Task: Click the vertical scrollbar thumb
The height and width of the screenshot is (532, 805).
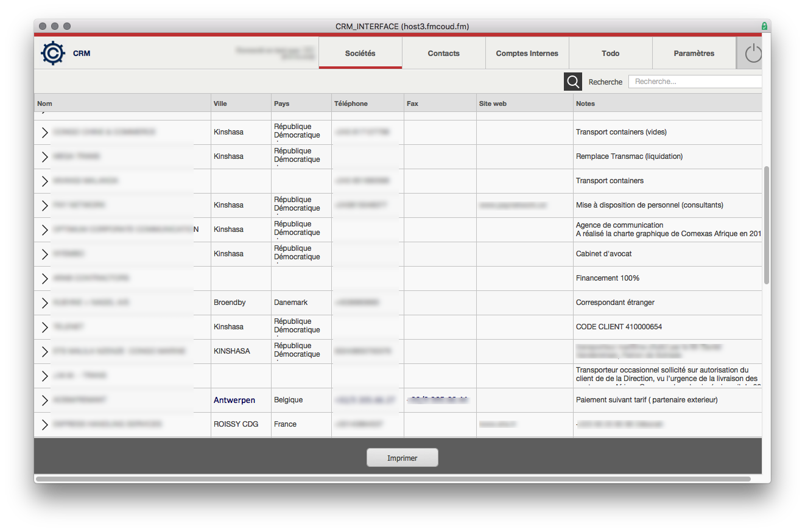Action: pos(767,225)
